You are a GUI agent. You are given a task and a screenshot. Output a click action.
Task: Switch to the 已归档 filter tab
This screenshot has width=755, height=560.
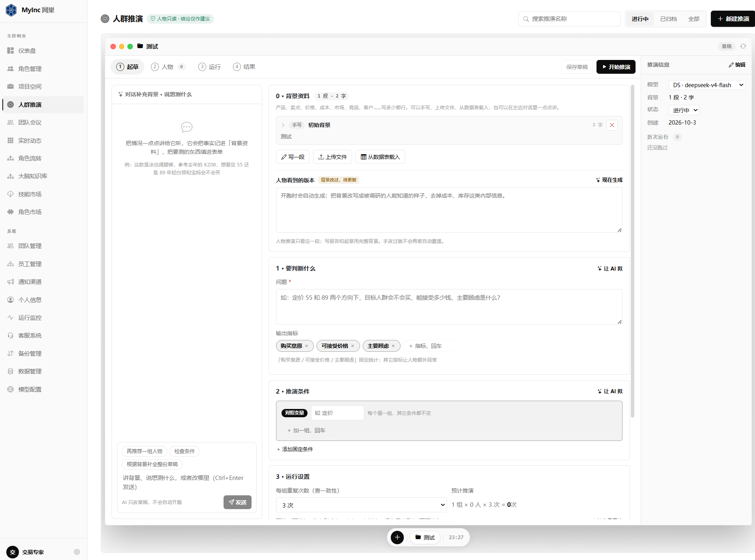[x=668, y=19]
